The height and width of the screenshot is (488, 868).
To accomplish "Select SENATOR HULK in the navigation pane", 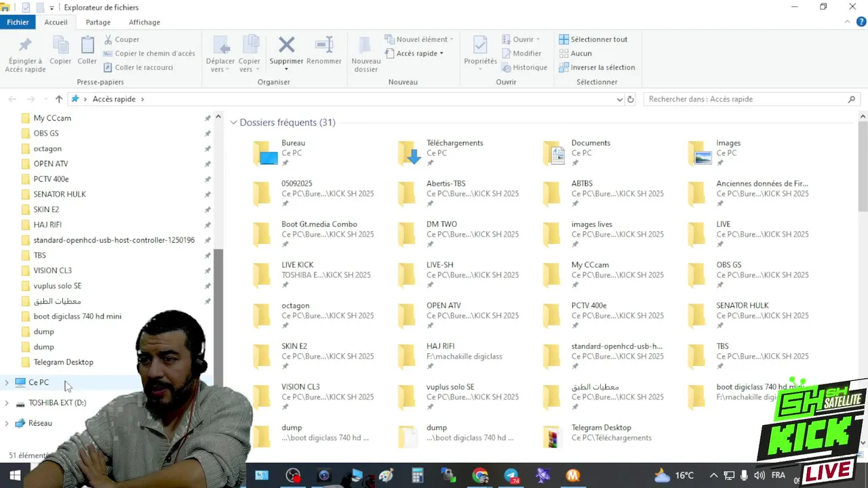I will 60,195.
